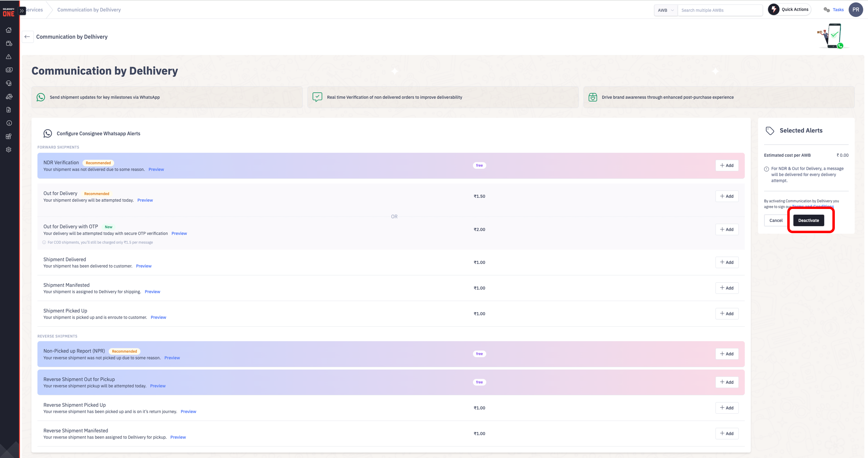This screenshot has width=868, height=458.
Task: Open the PR profile avatar
Action: click(x=856, y=10)
